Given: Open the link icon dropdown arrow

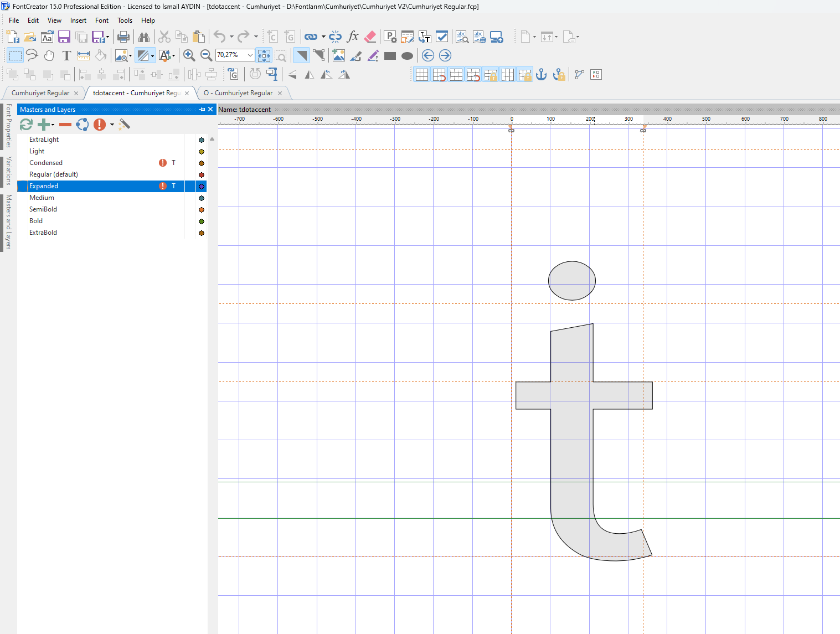Looking at the screenshot, I should pos(323,37).
